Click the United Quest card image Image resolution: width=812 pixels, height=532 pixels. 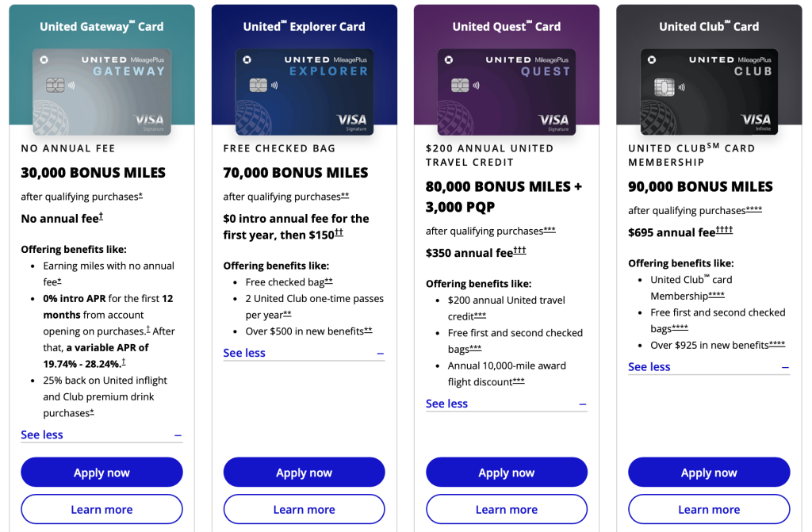pyautogui.click(x=507, y=92)
